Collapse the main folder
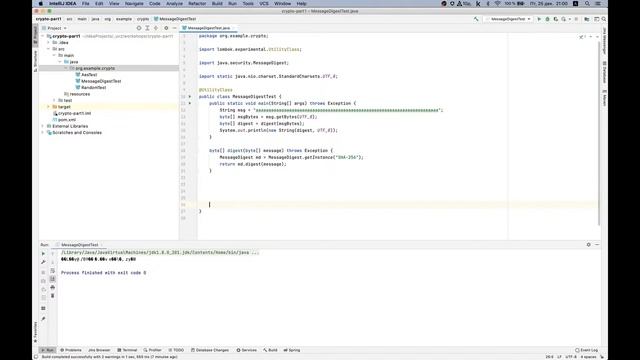Screen dimensions: 640x360 pos(54,56)
